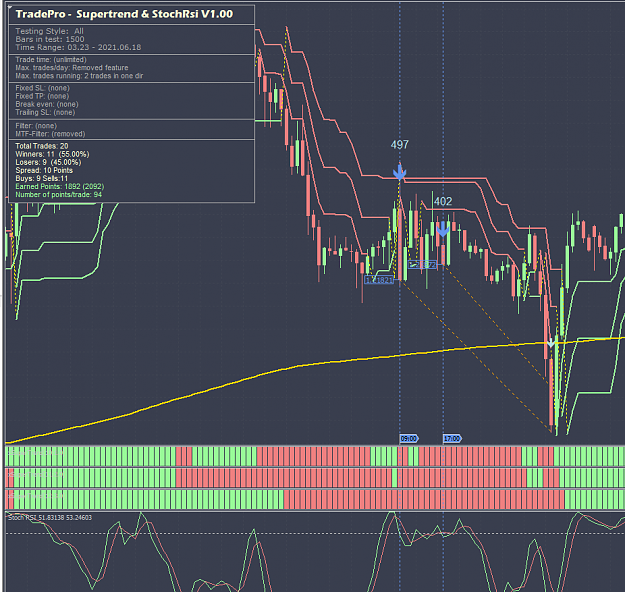Click Max. trades/day: Removed feature text

(x=72, y=68)
